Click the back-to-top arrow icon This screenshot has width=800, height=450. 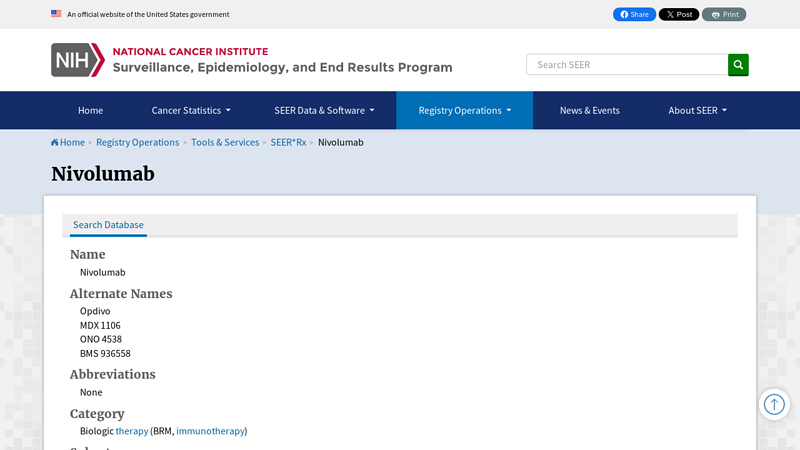pyautogui.click(x=774, y=405)
